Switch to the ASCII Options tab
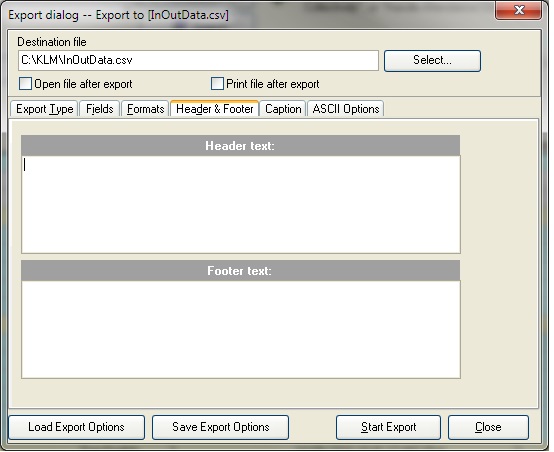 click(346, 109)
